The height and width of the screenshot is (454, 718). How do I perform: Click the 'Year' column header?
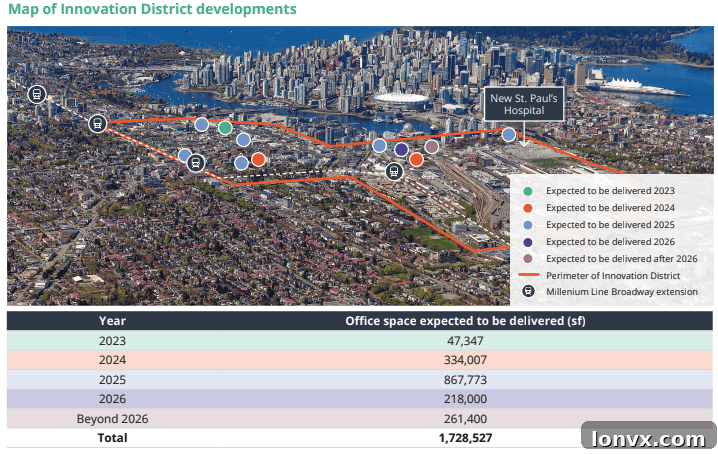[x=112, y=321]
